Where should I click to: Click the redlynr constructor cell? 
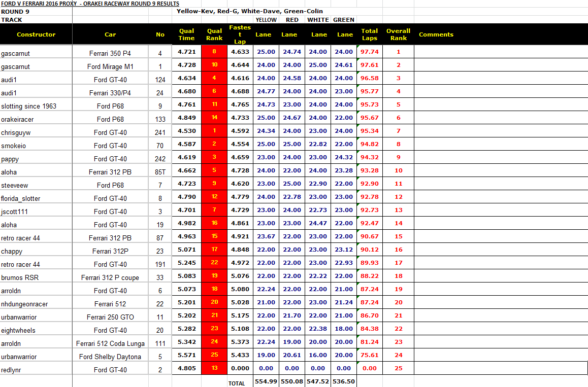(x=36, y=370)
